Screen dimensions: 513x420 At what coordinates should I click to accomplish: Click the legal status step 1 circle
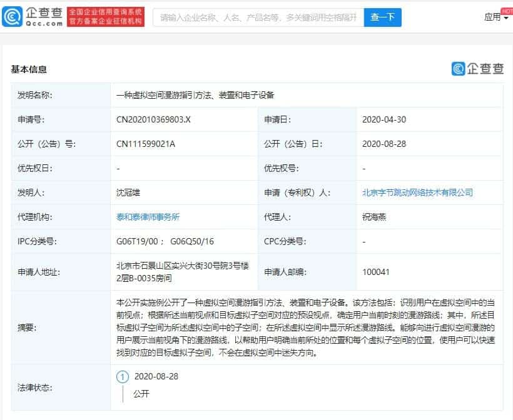click(123, 377)
